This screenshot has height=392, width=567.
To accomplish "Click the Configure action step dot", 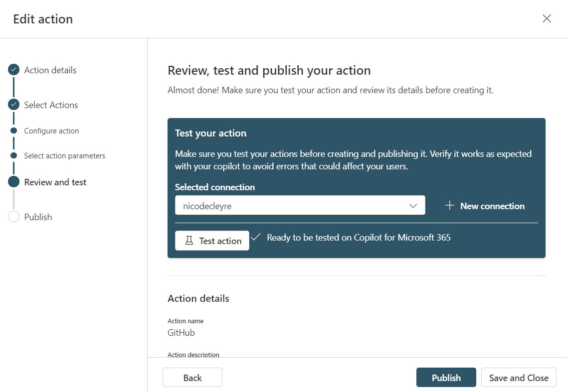I will click(x=13, y=131).
